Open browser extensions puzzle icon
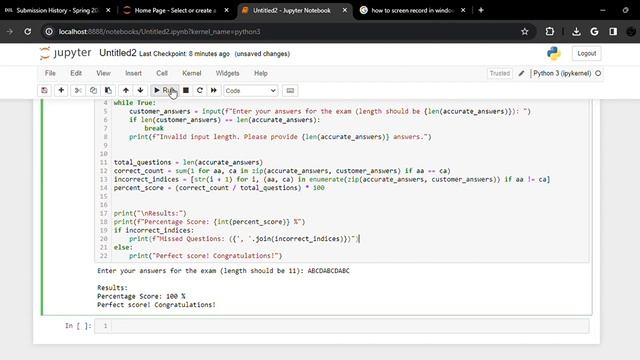Screen dimensions: 640x360 click(550, 31)
